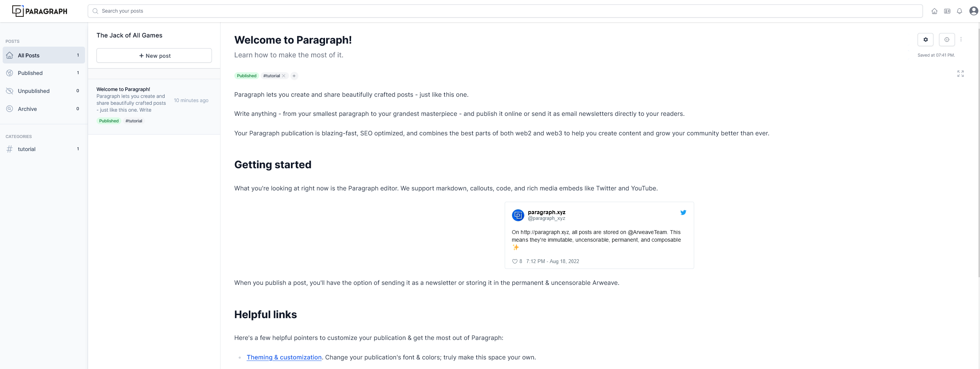The image size is (980, 369).
Task: Open Theming & customization link
Action: coord(284,357)
